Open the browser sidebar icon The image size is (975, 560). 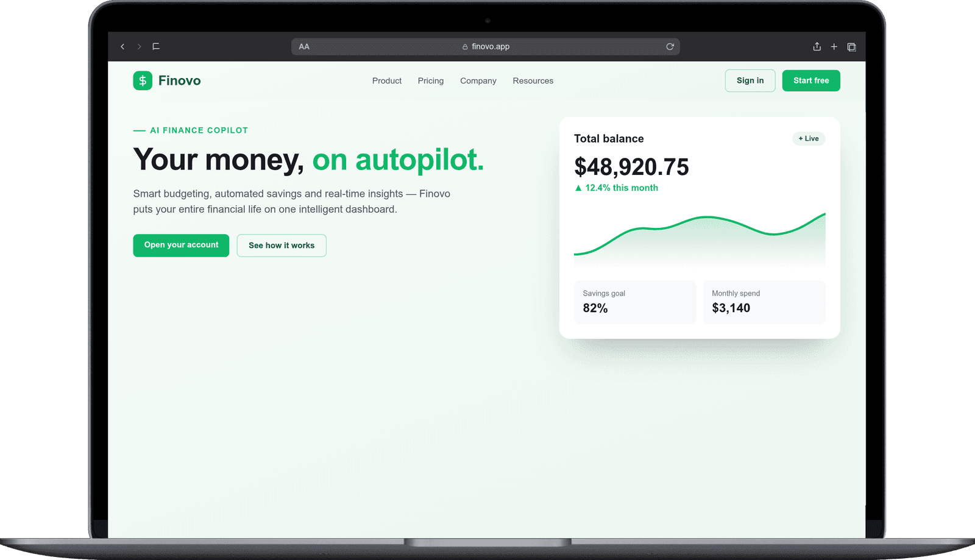pyautogui.click(x=156, y=46)
